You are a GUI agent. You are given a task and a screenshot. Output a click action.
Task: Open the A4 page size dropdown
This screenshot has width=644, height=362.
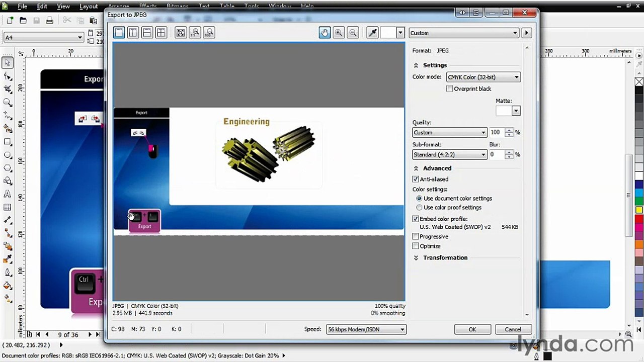[79, 37]
